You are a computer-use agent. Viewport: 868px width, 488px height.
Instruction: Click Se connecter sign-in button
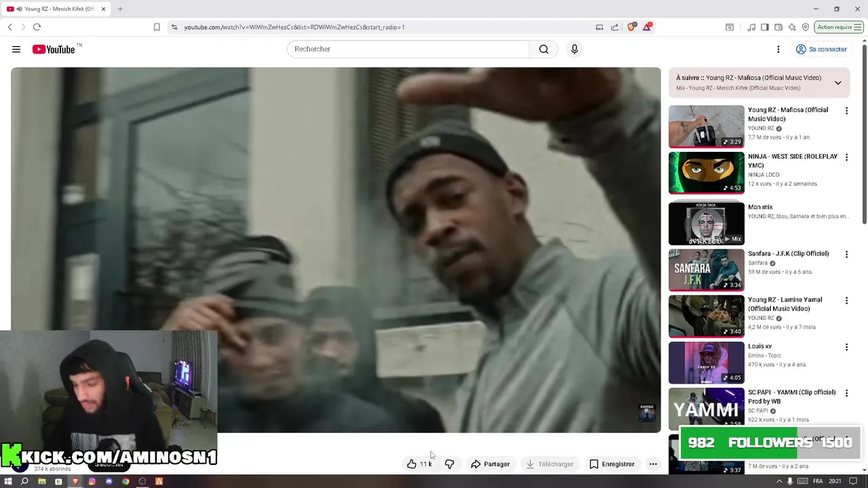pyautogui.click(x=821, y=49)
